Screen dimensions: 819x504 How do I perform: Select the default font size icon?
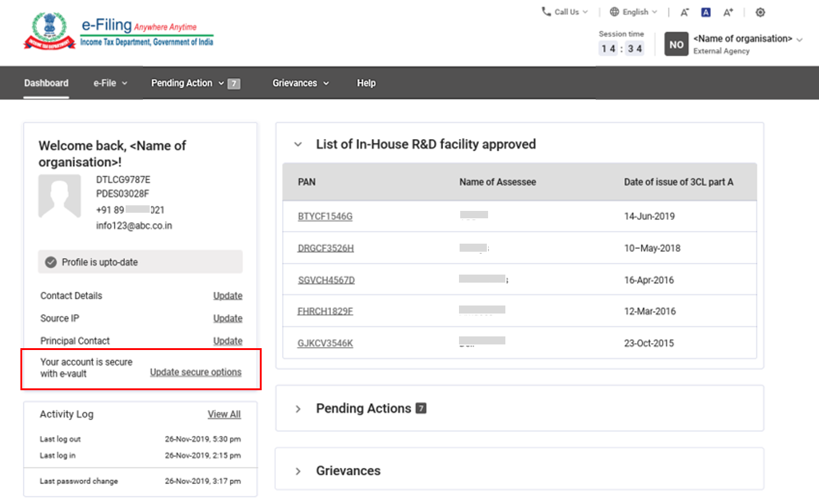[706, 12]
